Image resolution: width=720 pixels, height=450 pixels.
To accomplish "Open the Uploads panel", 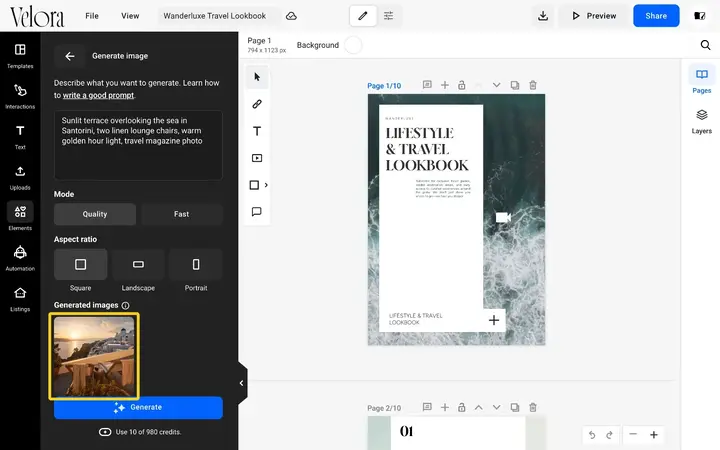I will tap(20, 178).
